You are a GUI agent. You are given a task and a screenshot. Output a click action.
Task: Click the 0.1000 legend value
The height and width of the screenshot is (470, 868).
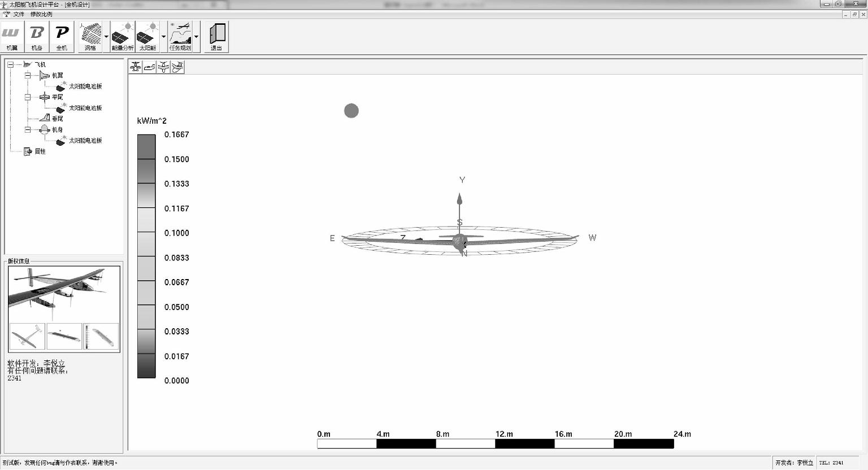pos(177,233)
